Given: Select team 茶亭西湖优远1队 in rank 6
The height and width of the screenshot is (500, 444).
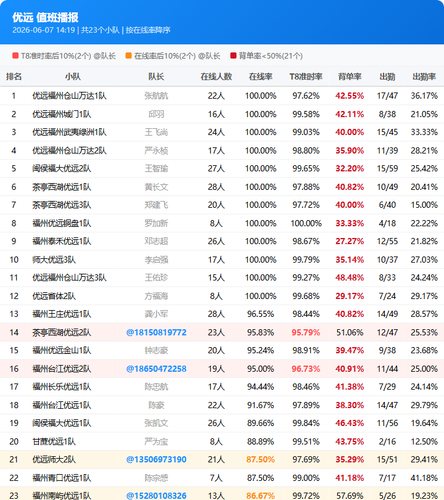Looking at the screenshot, I should (62, 187).
